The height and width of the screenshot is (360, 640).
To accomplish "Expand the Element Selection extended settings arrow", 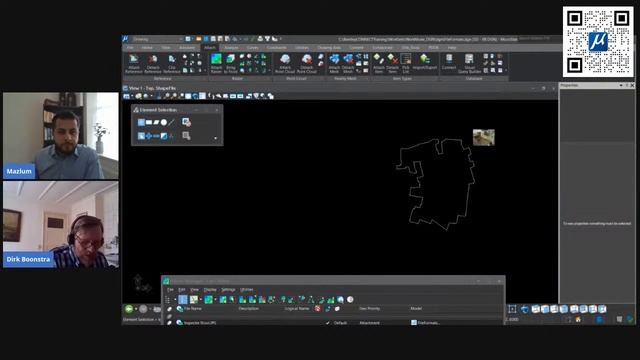I will coord(216,138).
